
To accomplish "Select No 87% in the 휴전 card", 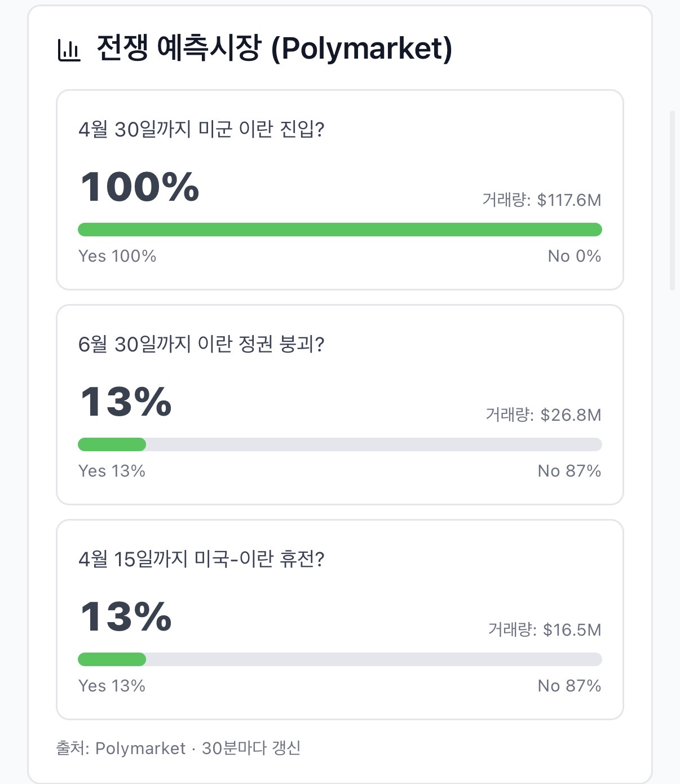I will click(x=569, y=686).
